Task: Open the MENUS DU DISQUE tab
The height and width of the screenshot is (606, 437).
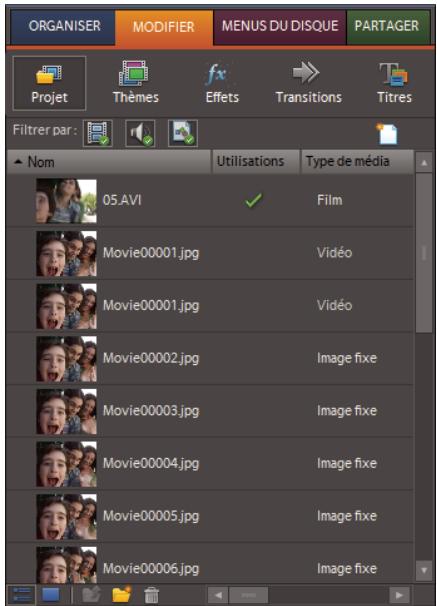Action: (280, 26)
